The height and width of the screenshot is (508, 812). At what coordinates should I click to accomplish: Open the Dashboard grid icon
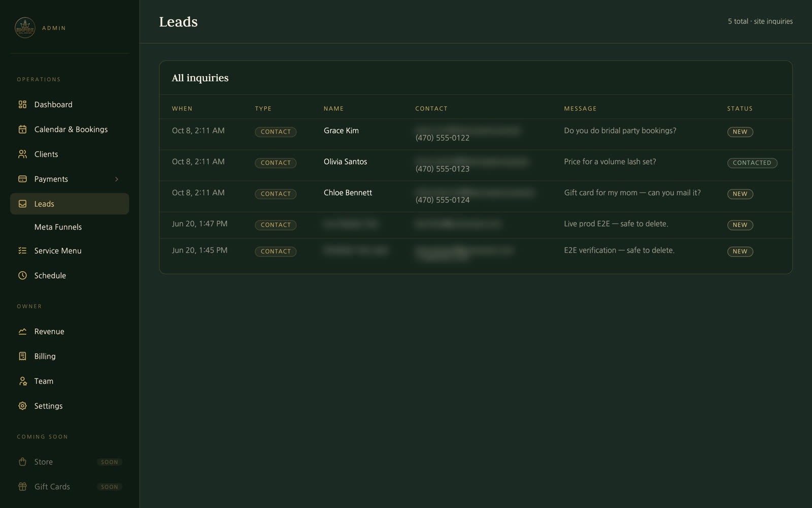coord(22,105)
